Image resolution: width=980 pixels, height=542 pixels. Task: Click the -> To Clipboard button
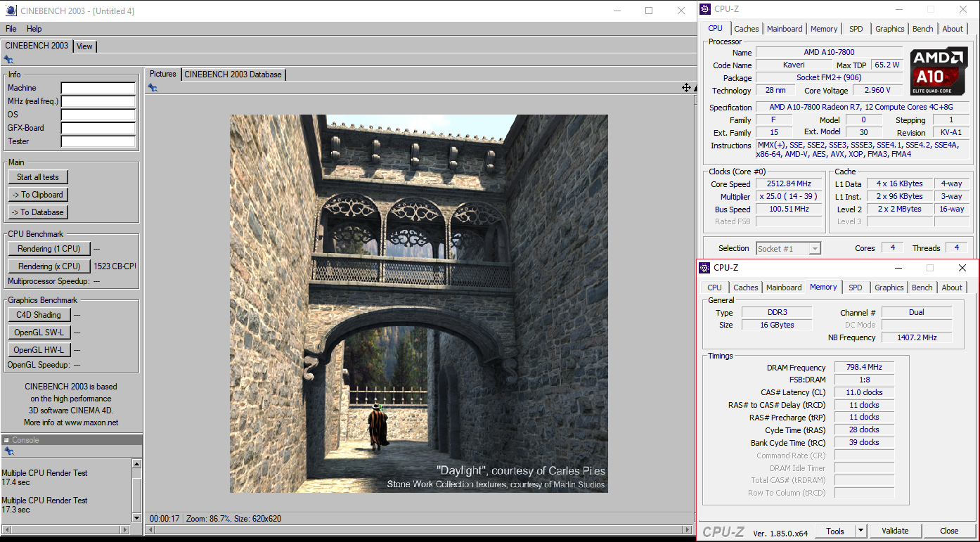pos(38,195)
